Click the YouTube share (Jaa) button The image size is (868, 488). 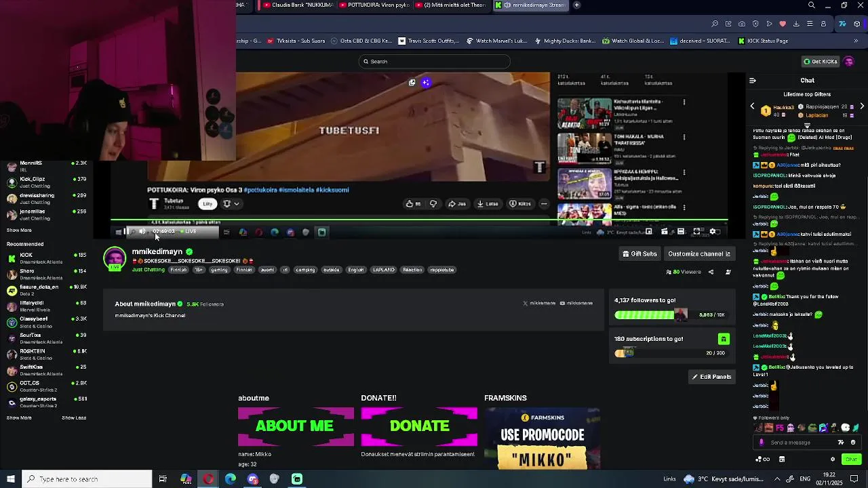click(457, 204)
